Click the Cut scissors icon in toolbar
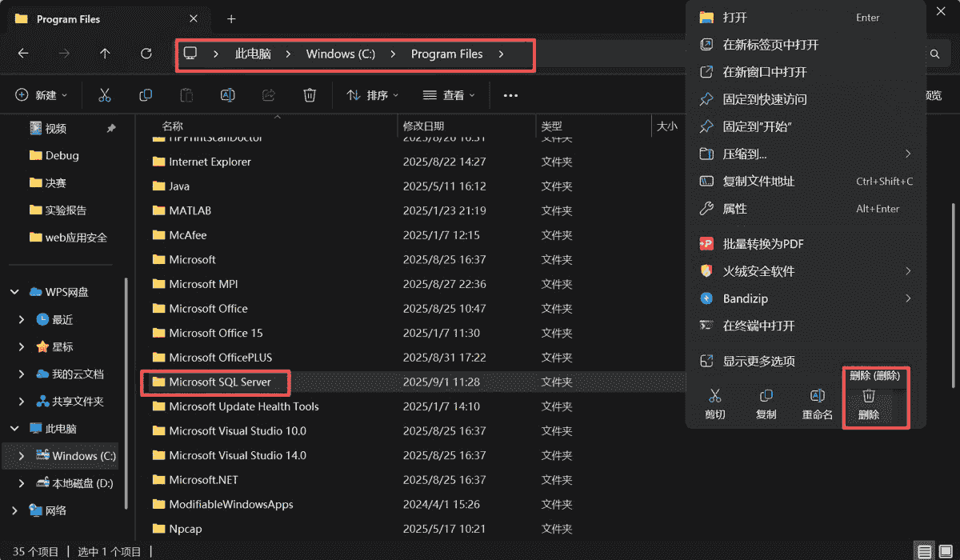960x560 pixels. [104, 95]
